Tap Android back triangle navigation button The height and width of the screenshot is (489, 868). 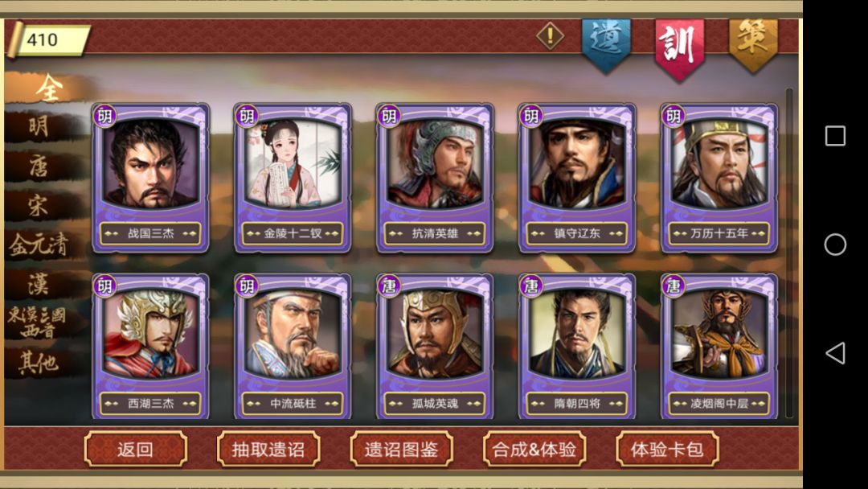(x=835, y=353)
